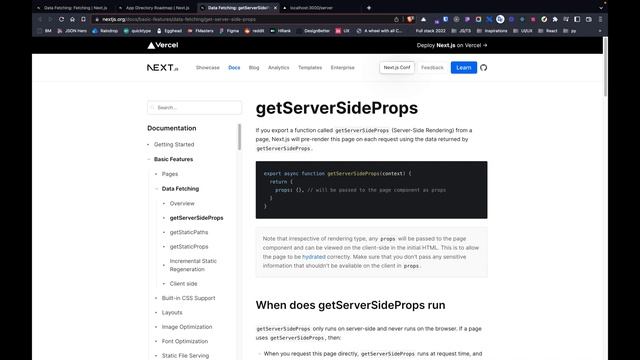Open the Figma bookmark
Screen dimensions: 640x360
(x=229, y=31)
